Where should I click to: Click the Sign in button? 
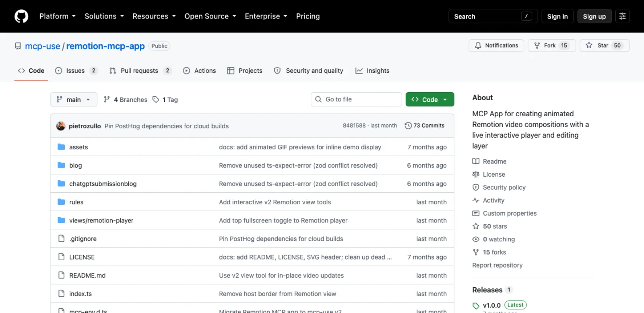point(557,16)
